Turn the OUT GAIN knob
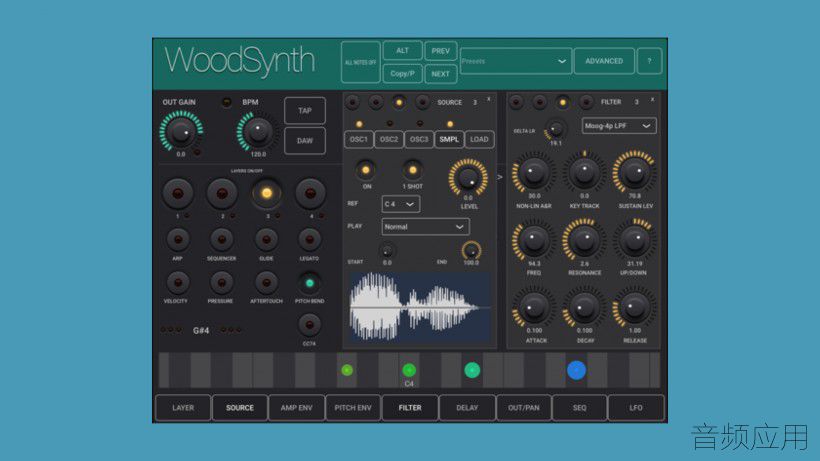 (x=181, y=132)
